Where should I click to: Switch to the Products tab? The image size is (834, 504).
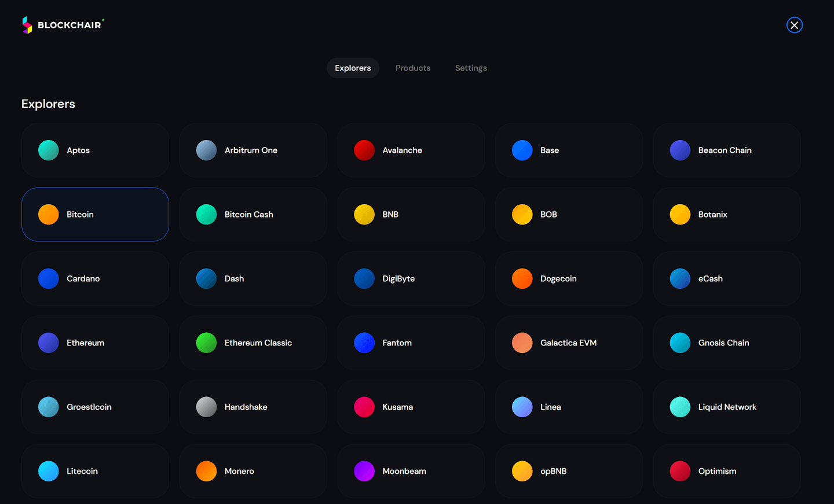[412, 68]
